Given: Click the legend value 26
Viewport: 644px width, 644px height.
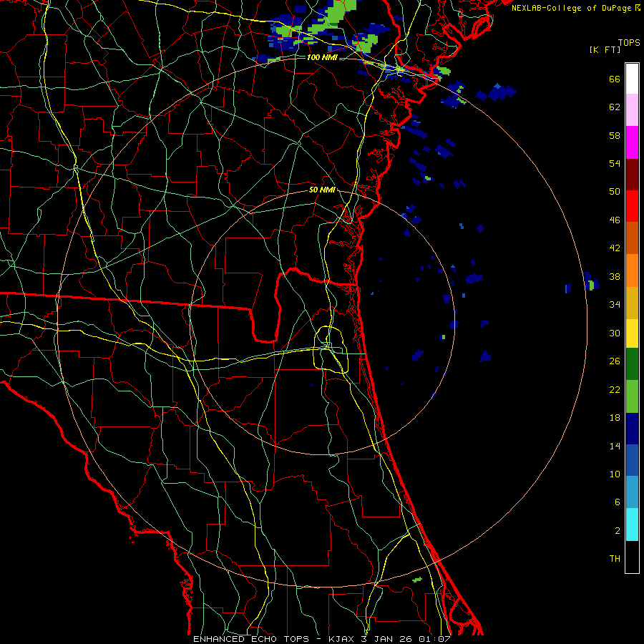Looking at the screenshot, I should (615, 361).
